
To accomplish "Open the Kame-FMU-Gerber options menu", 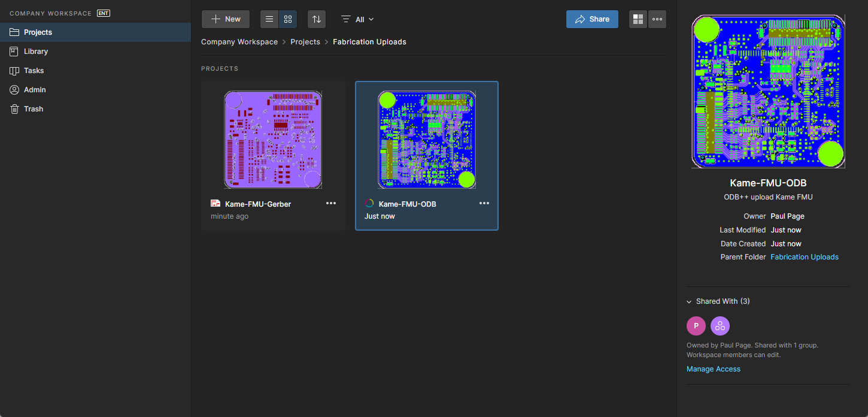I will [331, 203].
